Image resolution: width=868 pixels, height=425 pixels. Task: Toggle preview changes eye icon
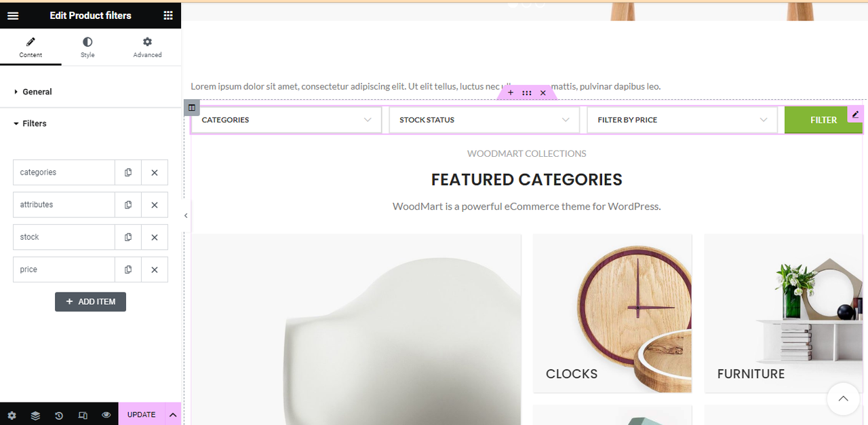pyautogui.click(x=106, y=415)
